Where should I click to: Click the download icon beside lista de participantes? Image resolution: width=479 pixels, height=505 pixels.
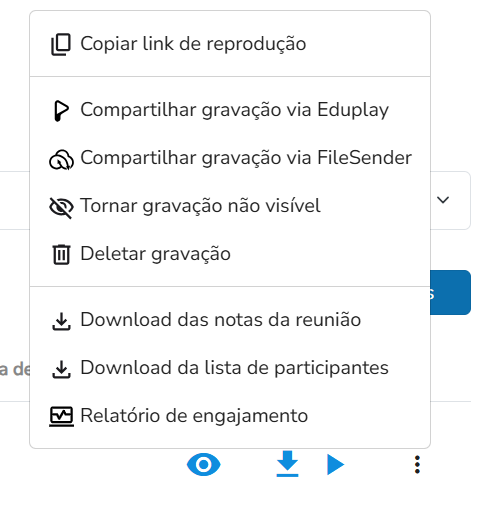[61, 369]
